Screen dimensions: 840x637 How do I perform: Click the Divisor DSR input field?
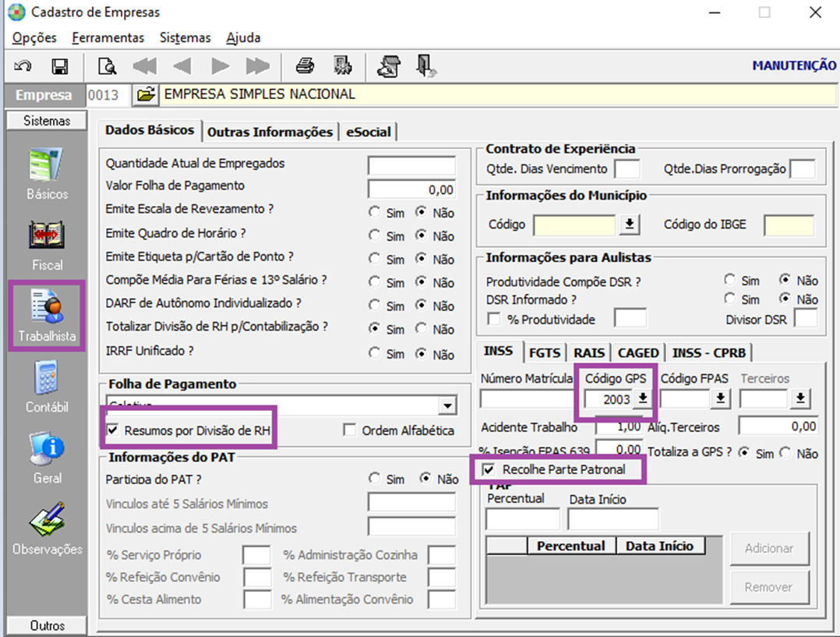point(805,318)
